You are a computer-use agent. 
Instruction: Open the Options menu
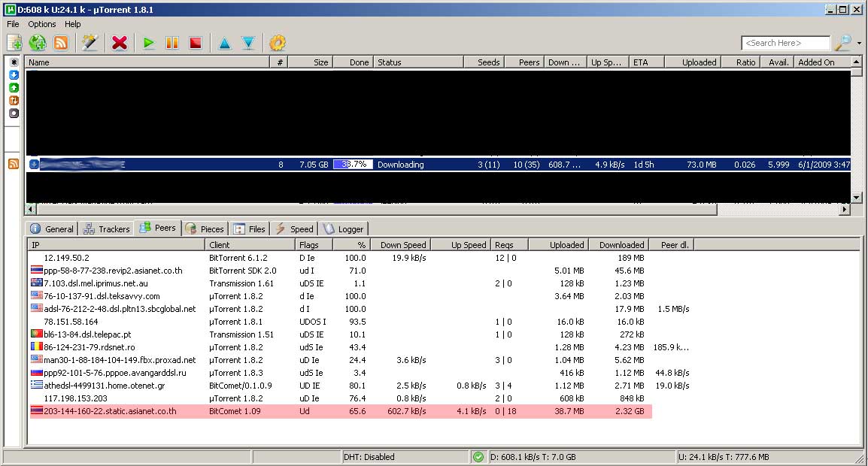(42, 24)
